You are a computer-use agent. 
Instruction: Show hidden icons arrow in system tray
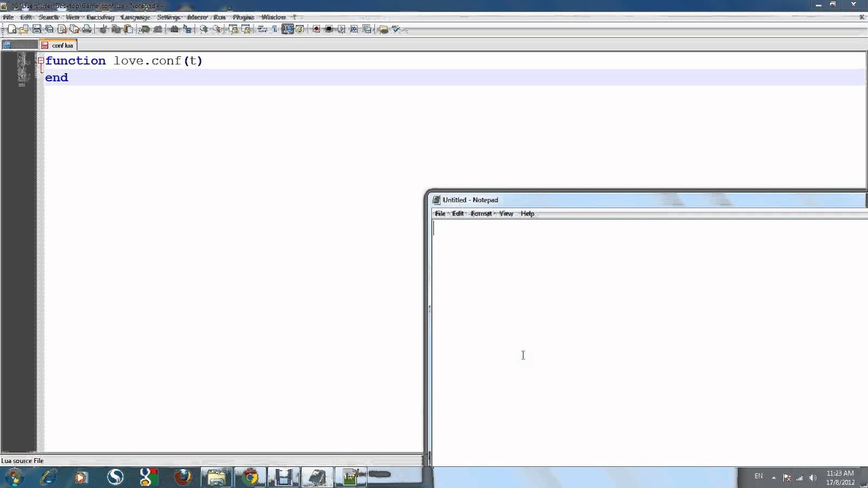(774, 477)
